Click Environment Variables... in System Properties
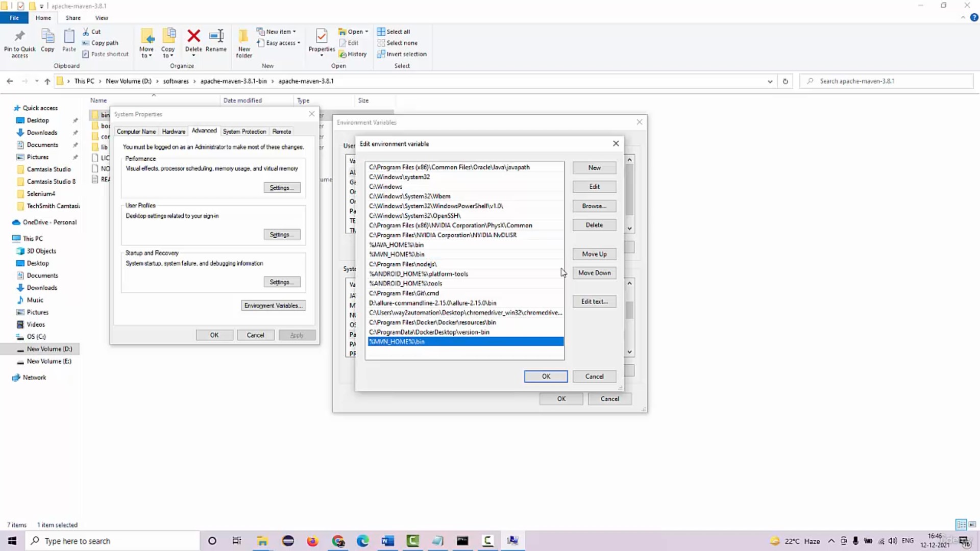Viewport: 980px width, 551px height. coord(274,306)
